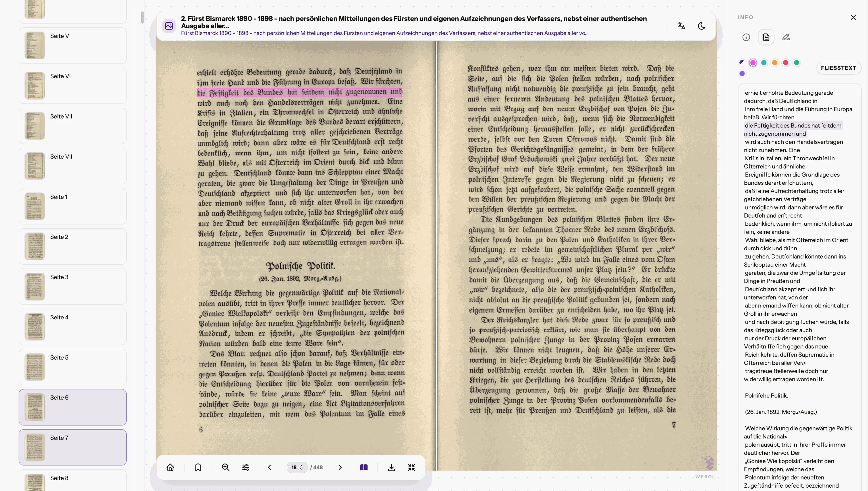The width and height of the screenshot is (868, 491).
Task: Click the FLIESSTEXT button
Action: pyautogui.click(x=838, y=68)
